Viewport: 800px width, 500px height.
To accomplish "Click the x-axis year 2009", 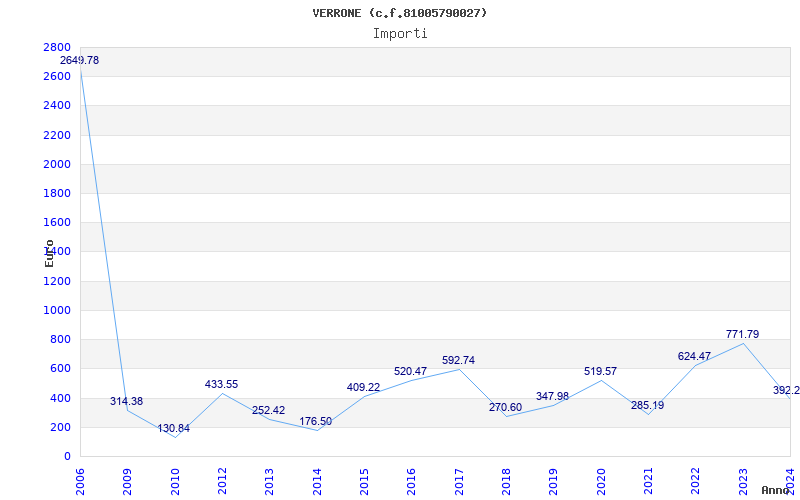I will point(127,482).
